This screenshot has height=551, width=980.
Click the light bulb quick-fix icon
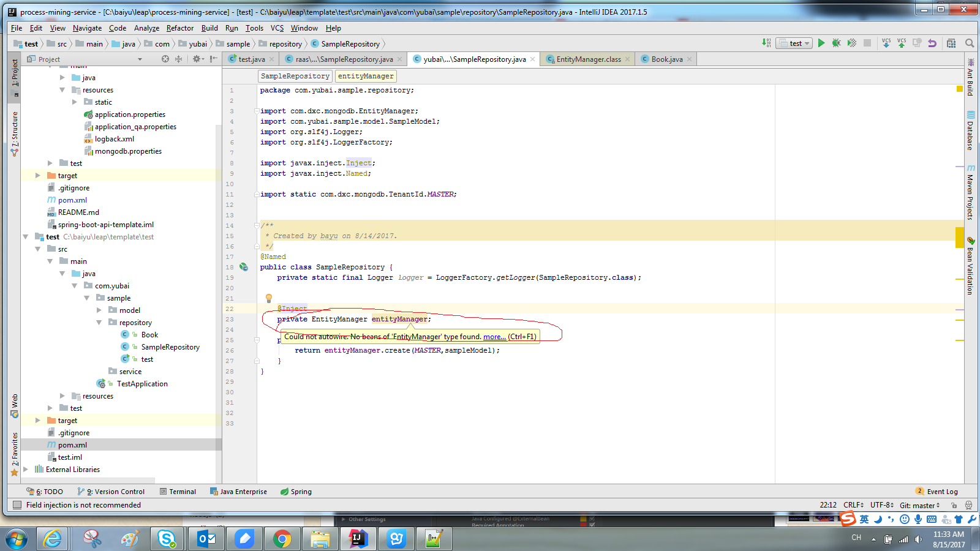(x=268, y=298)
